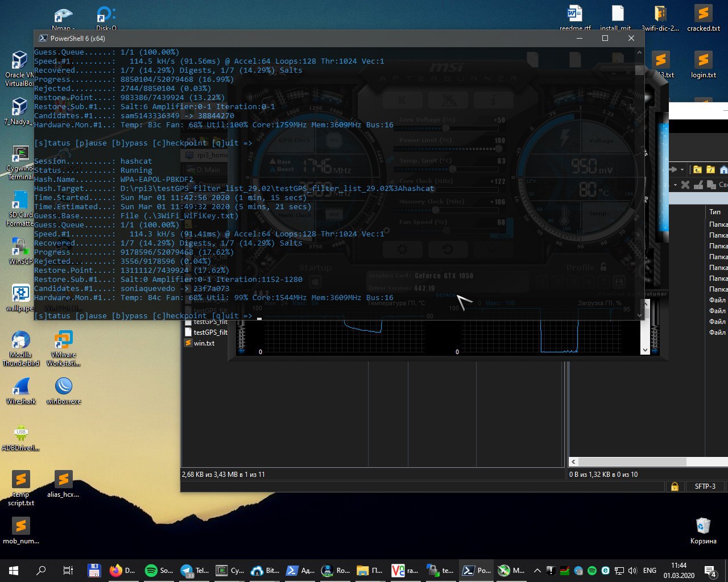The image size is (728, 582).
Task: Select mob_num desktop file
Action: (21, 531)
